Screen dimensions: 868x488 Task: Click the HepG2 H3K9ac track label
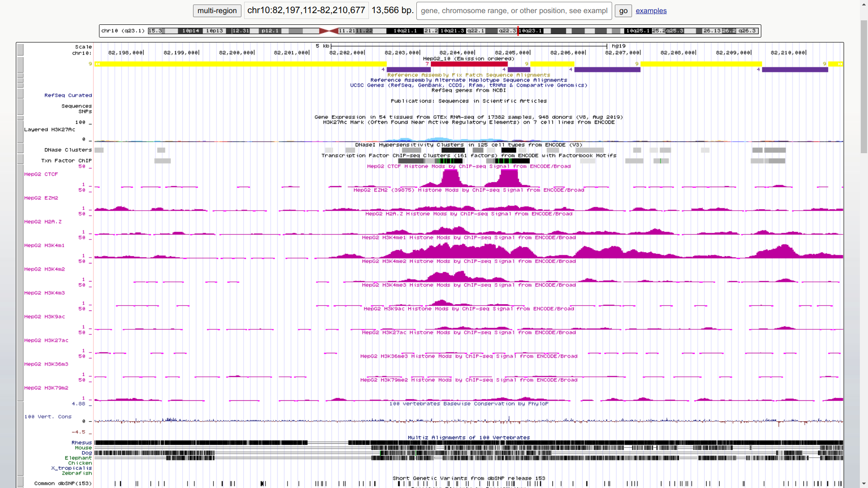[x=44, y=317]
